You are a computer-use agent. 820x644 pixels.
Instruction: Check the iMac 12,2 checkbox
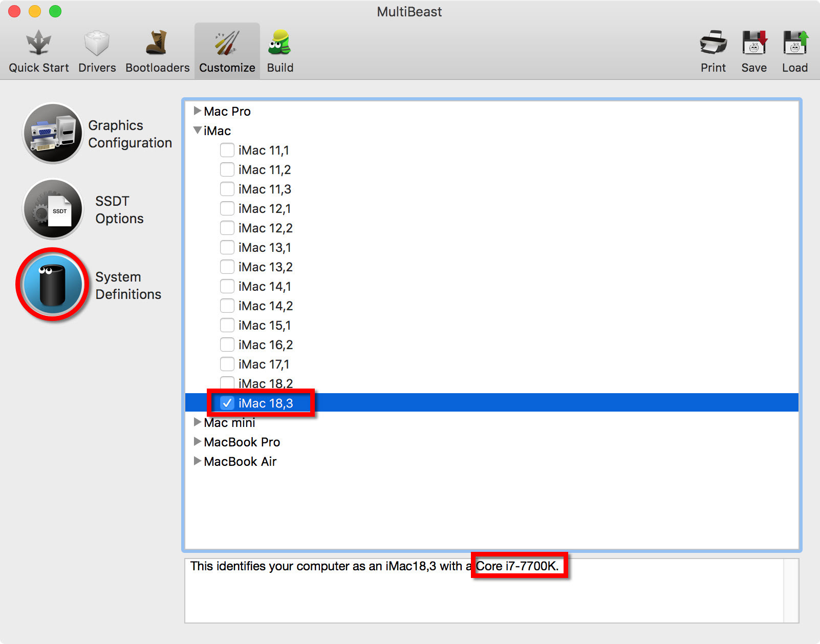pos(227,228)
